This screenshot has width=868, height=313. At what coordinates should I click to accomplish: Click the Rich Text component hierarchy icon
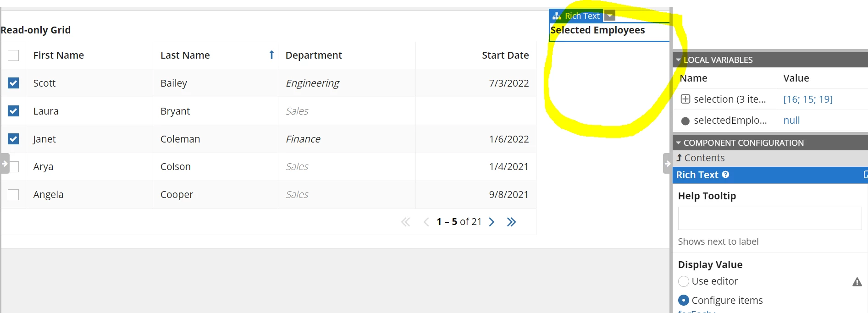click(x=557, y=16)
